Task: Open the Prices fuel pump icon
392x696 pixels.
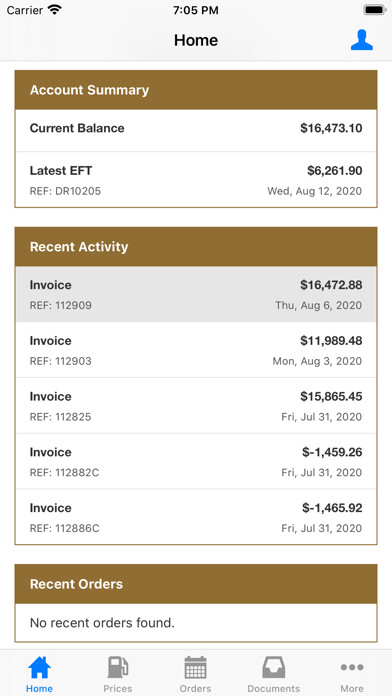Action: (118, 667)
